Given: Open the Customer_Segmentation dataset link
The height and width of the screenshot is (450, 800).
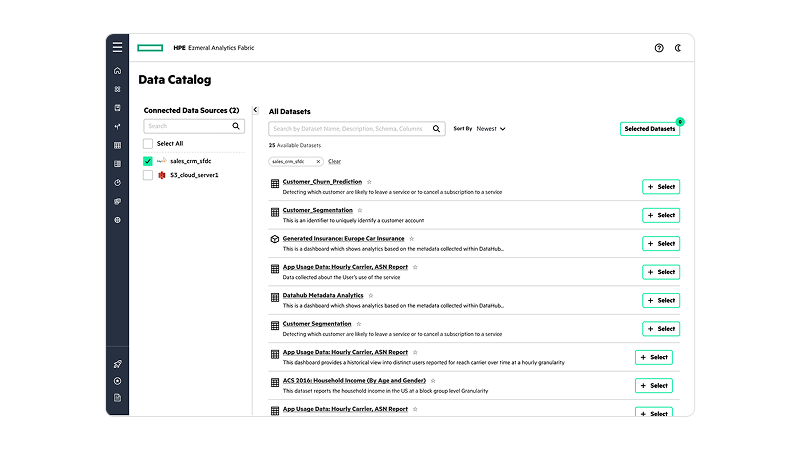Looking at the screenshot, I should point(317,210).
